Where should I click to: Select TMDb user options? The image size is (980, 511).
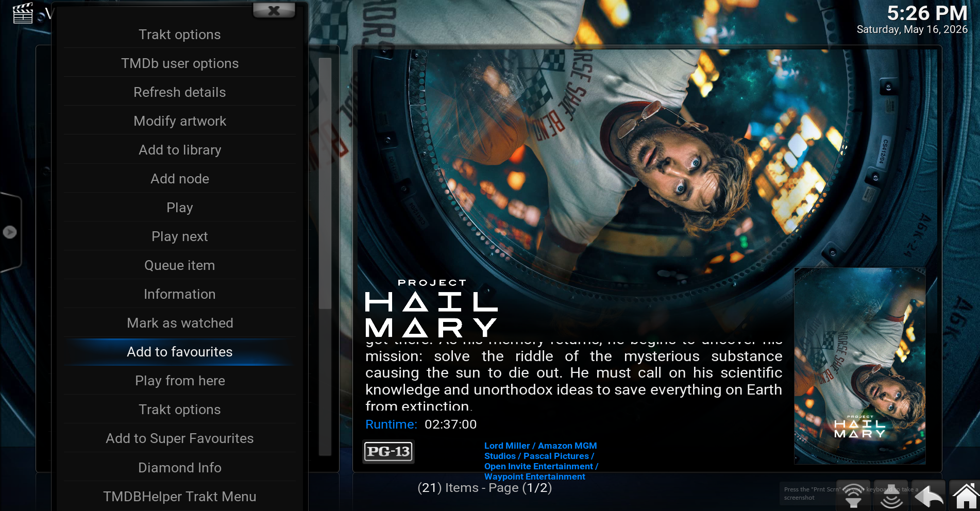[x=180, y=63]
